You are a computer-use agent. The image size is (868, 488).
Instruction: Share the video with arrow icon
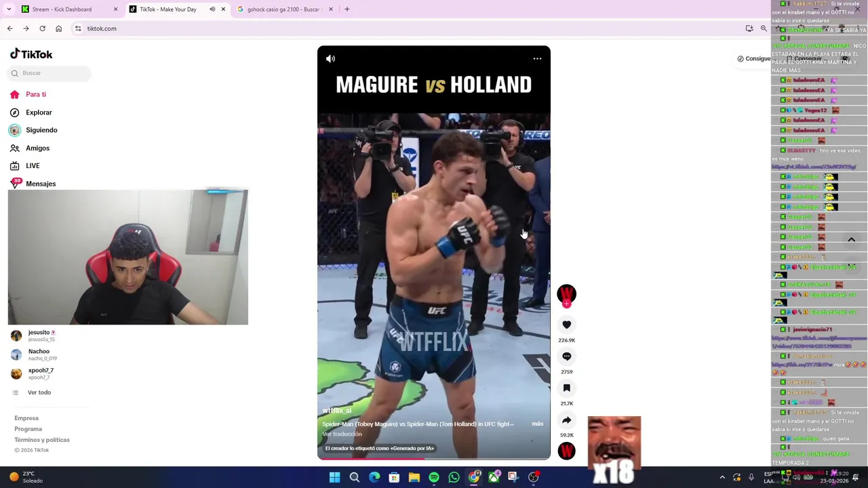tap(566, 420)
